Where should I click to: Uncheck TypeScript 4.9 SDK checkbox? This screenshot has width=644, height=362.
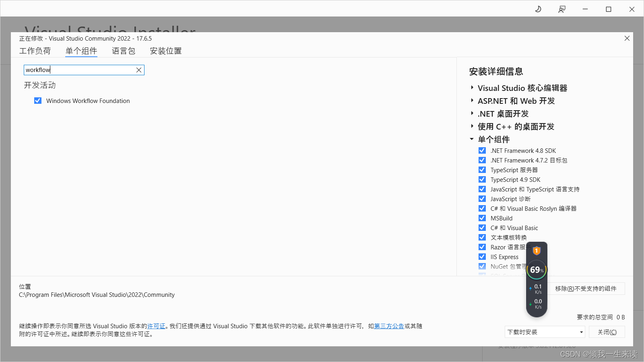click(x=482, y=179)
